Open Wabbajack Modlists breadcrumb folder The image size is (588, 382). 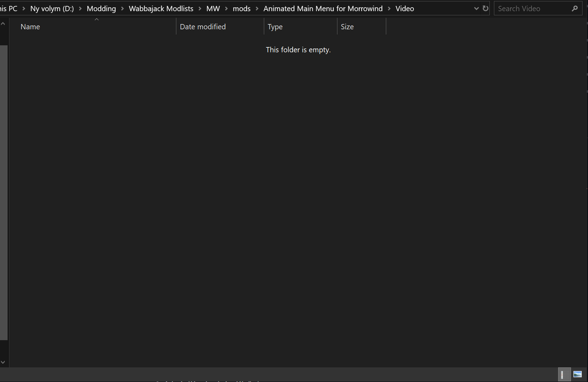coord(161,9)
